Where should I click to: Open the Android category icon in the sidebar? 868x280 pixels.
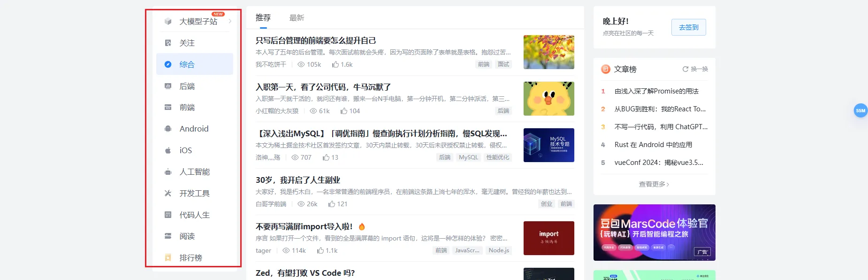tap(168, 129)
